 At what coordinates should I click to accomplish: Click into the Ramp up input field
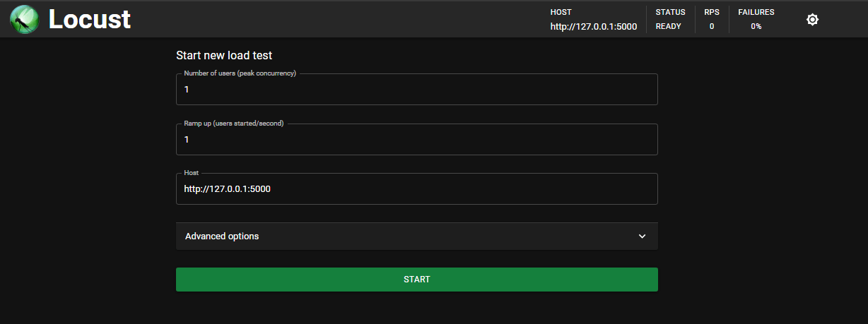416,140
